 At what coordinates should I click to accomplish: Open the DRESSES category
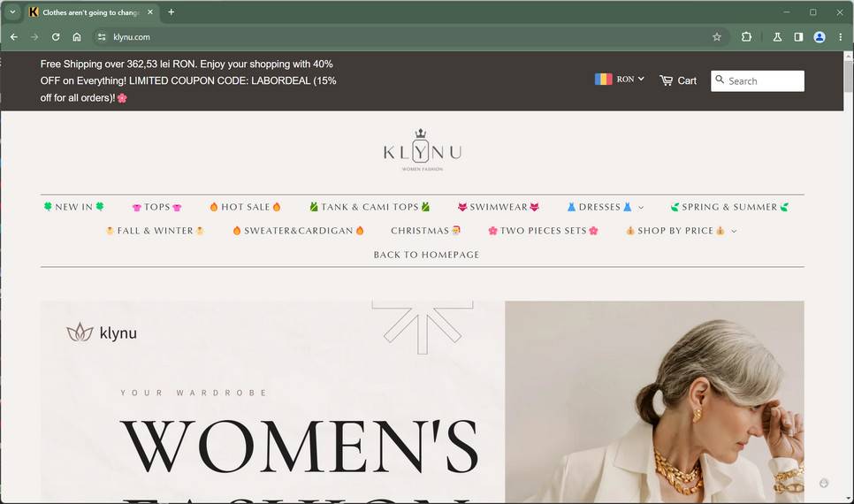pos(599,207)
